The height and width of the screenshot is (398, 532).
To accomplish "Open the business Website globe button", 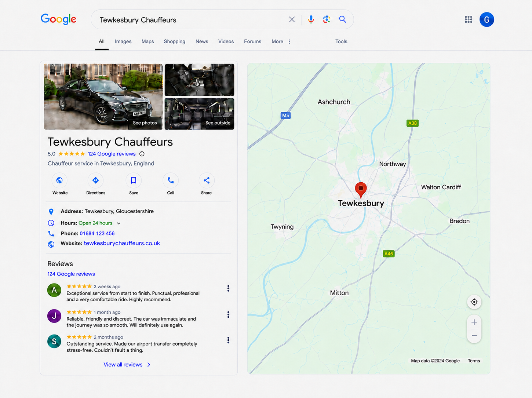I will click(x=59, y=180).
